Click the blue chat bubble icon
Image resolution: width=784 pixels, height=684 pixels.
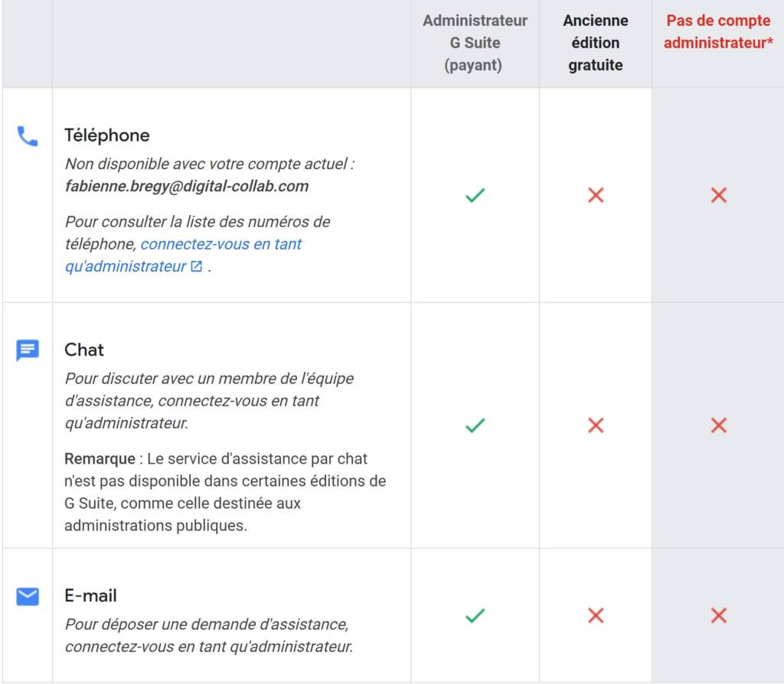[x=28, y=350]
